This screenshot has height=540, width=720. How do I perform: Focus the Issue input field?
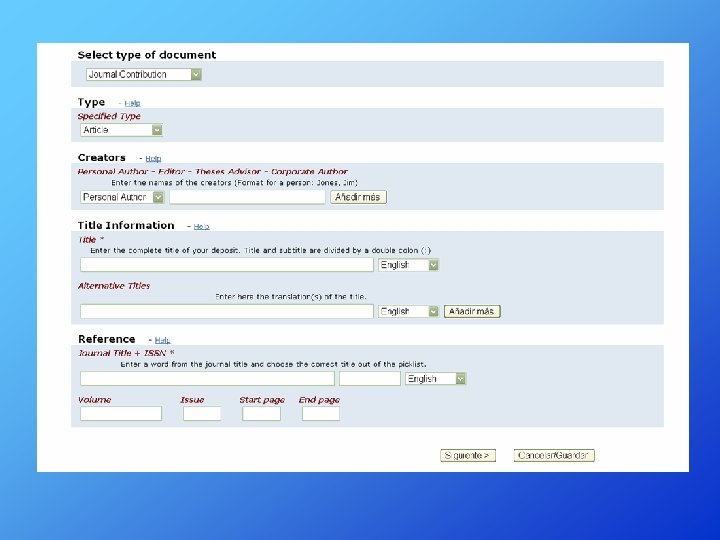(202, 413)
